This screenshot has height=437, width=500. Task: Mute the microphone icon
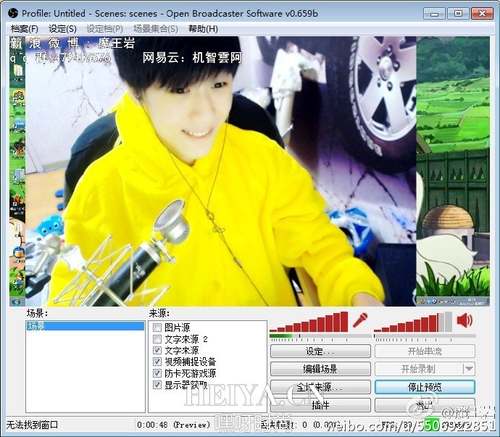360,320
